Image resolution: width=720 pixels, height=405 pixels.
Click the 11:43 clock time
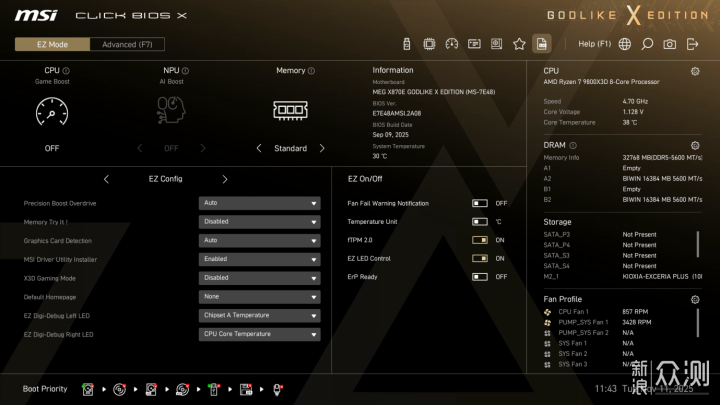click(606, 389)
